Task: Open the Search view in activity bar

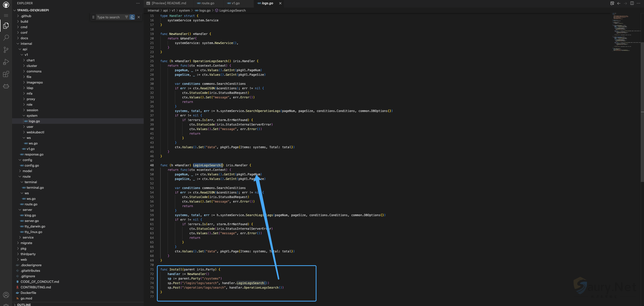Action: [x=6, y=38]
